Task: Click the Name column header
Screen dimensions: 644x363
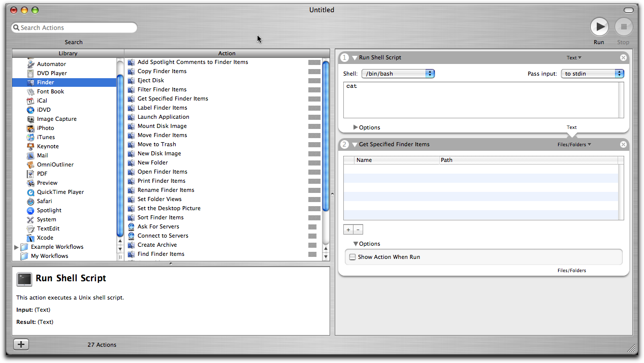Action: [397, 160]
